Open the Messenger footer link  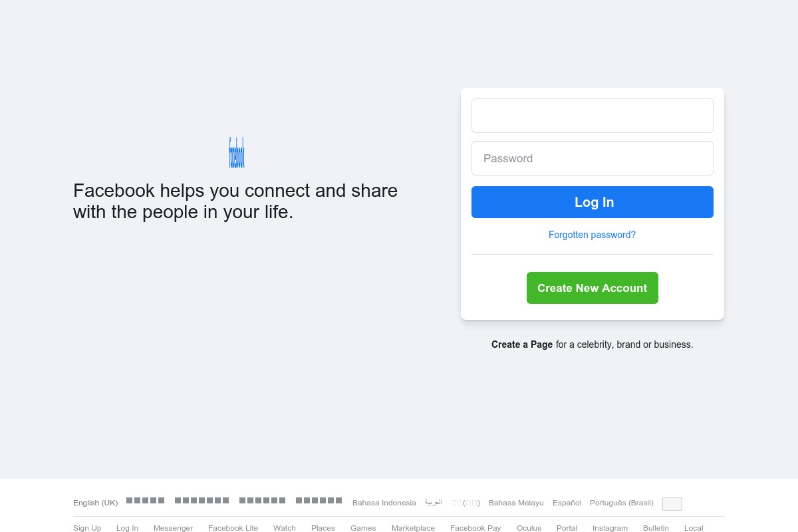[x=173, y=528]
